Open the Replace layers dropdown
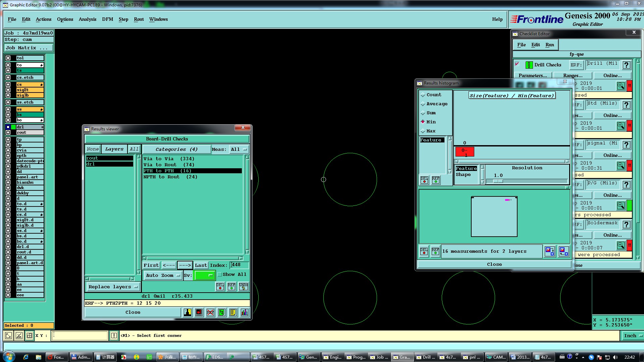The image size is (644, 362). coord(113,287)
